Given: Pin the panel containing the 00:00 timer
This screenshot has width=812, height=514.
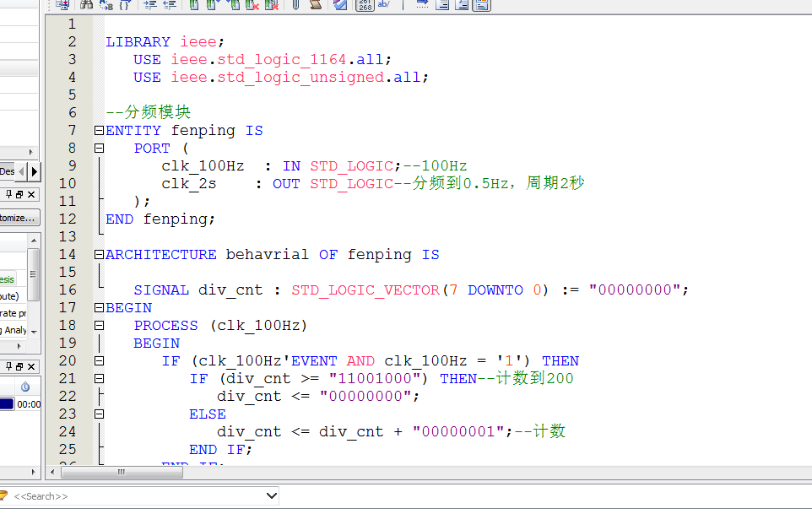Looking at the screenshot, I should tap(8, 366).
